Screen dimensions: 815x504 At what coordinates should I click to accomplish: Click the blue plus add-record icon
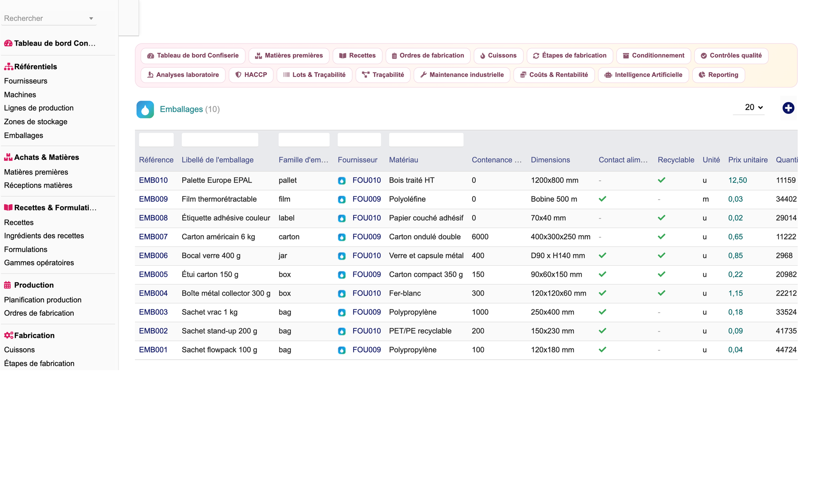[x=788, y=108]
